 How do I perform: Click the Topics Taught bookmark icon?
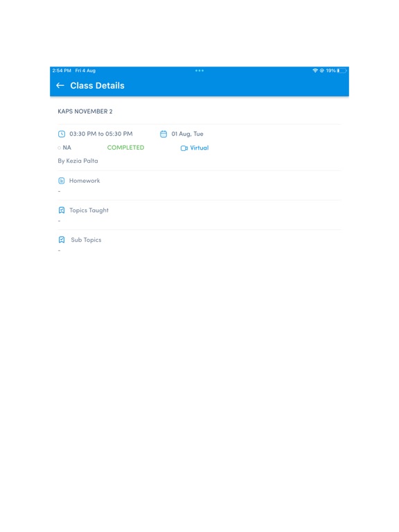tap(62, 211)
